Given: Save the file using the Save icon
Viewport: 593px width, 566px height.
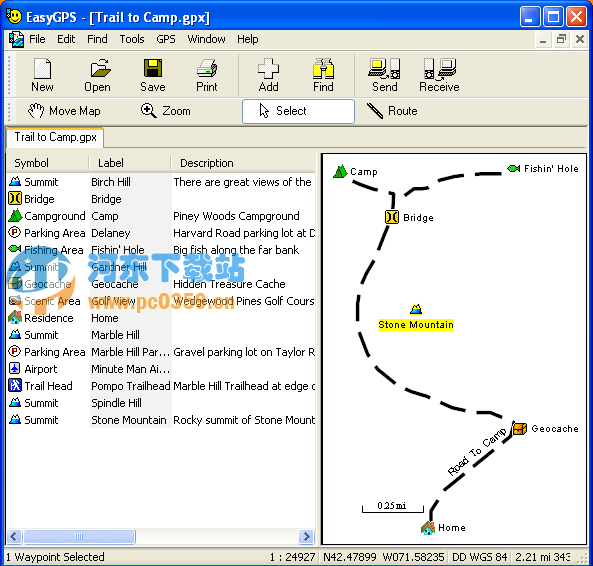Looking at the screenshot, I should click(153, 75).
